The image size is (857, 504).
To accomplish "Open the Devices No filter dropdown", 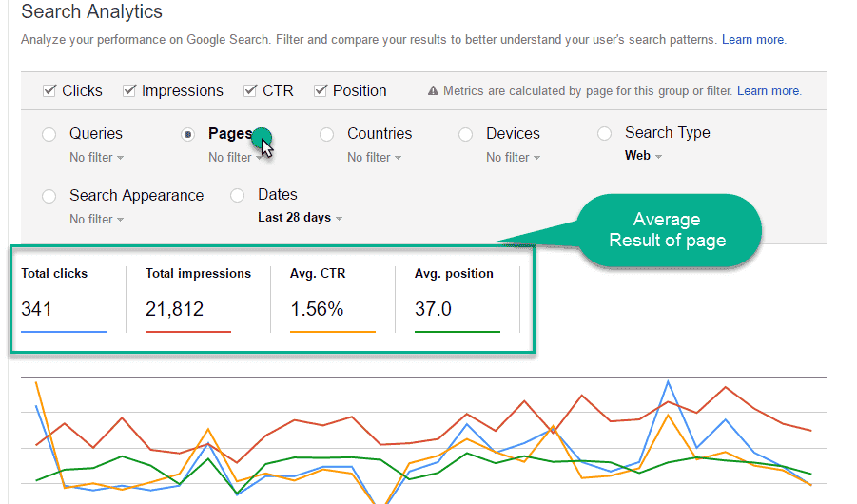I will tap(513, 158).
